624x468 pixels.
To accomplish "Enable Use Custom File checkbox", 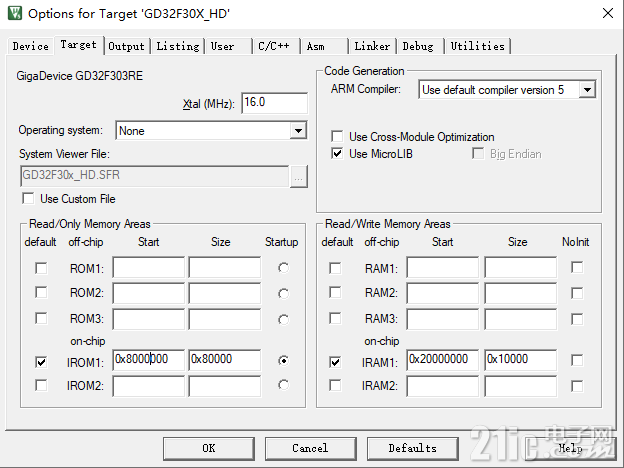I will pyautogui.click(x=28, y=199).
